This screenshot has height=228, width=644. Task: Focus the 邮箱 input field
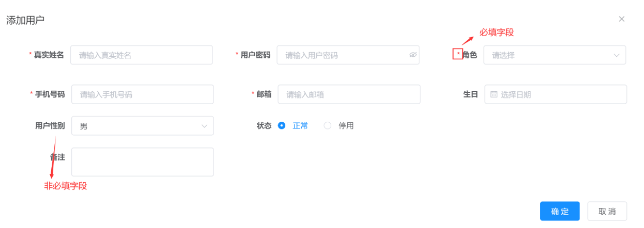tap(349, 94)
